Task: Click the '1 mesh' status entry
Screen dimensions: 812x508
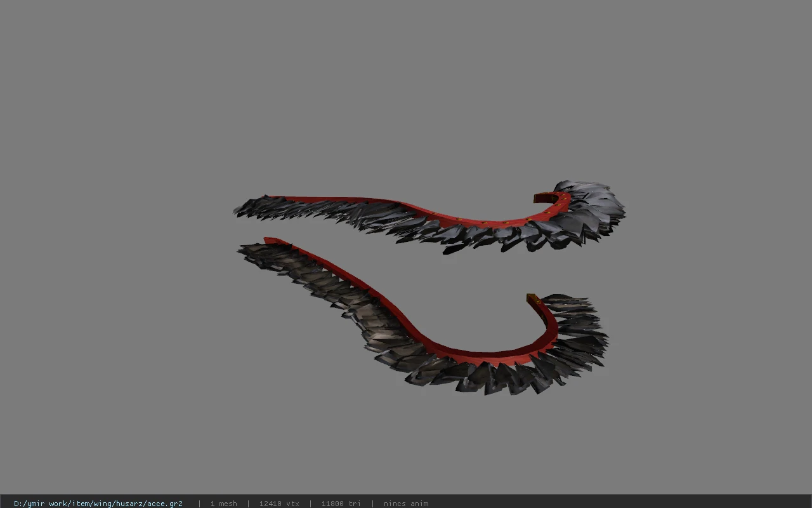Action: point(223,504)
